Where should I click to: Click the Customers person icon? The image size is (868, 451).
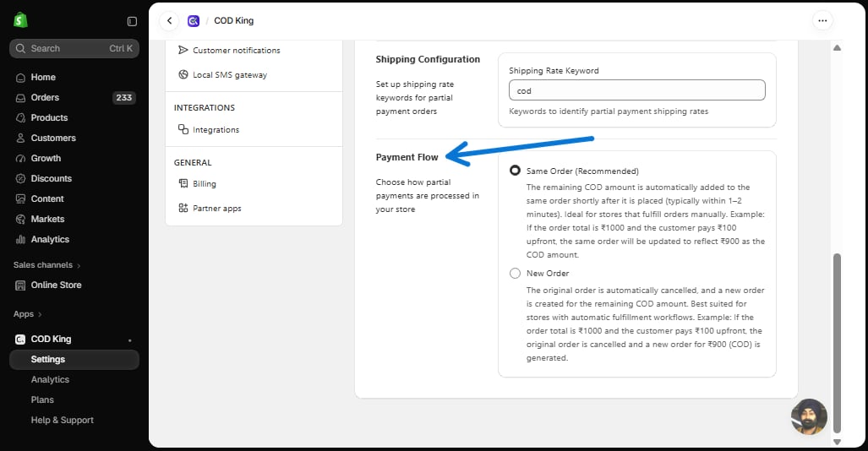click(20, 139)
